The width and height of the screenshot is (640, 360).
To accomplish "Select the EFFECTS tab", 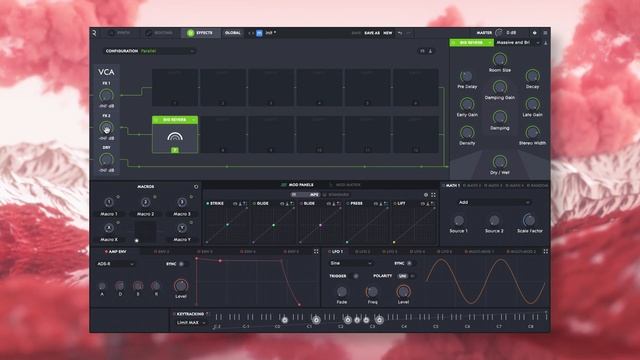I will pyautogui.click(x=200, y=33).
